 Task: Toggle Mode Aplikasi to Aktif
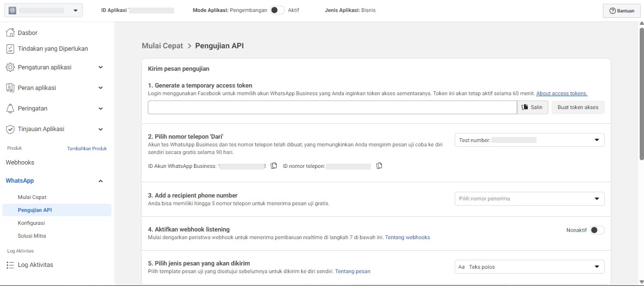click(x=277, y=10)
